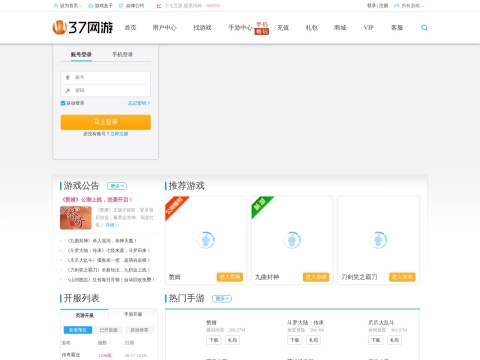Image resolution: width=480 pixels, height=360 pixels.
Task: Click 下载 under 赘婿 mobile game
Action: coord(214,340)
